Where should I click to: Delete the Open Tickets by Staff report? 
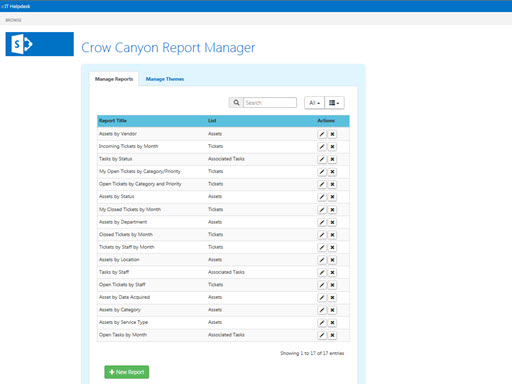pyautogui.click(x=332, y=285)
